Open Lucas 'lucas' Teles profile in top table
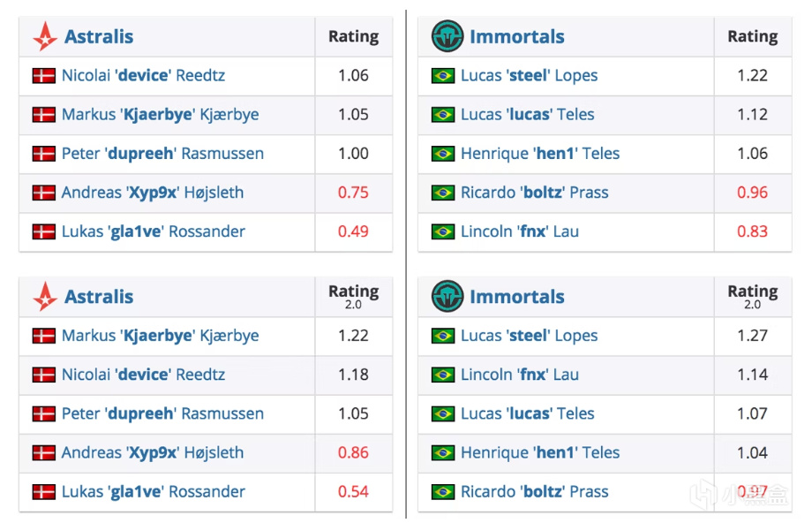The height and width of the screenshot is (523, 812). coord(528,115)
